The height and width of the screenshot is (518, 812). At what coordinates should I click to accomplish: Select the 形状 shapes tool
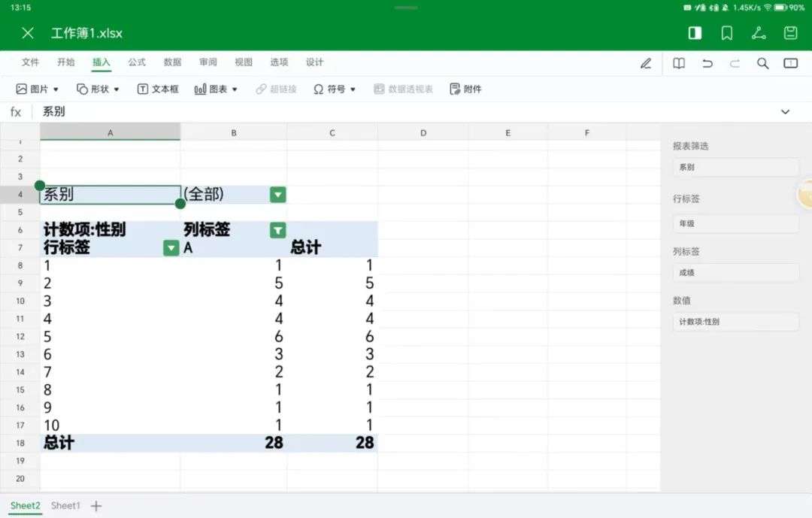coord(96,88)
